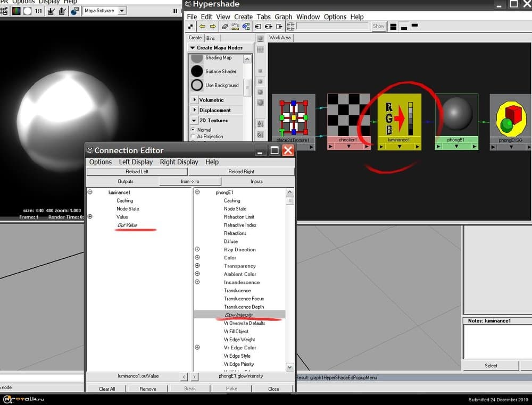Image resolution: width=532 pixels, height=405 pixels.
Task: Open the Maya Software renderer dropdown
Action: point(122,11)
